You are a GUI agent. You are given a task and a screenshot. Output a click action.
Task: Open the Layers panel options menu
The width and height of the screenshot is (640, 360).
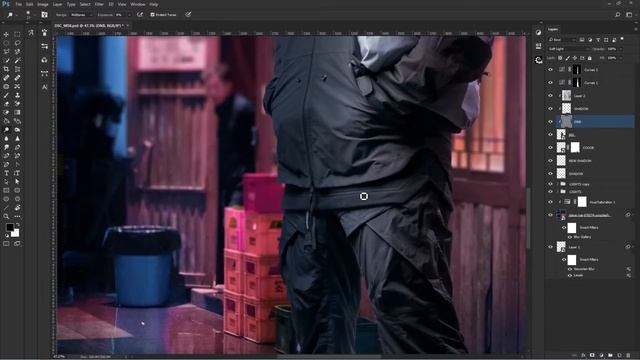pos(635,29)
